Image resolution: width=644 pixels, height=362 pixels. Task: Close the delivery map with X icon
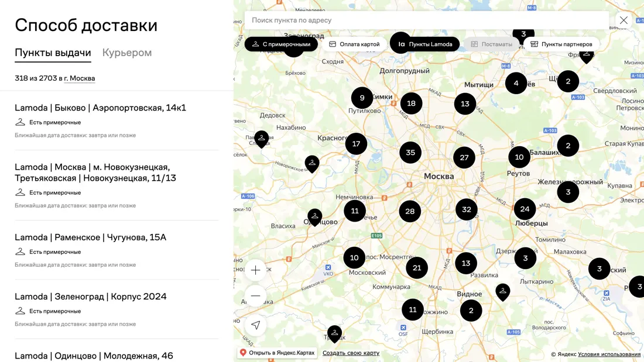click(624, 20)
